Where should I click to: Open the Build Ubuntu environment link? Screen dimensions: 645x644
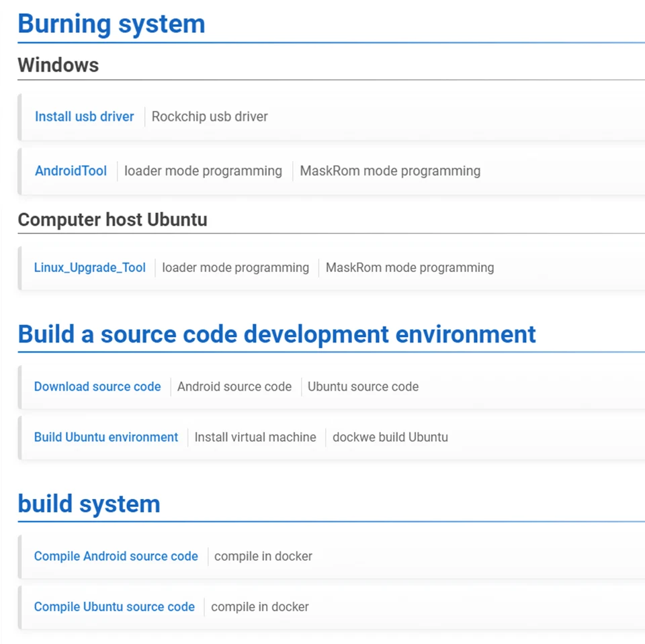click(x=106, y=437)
